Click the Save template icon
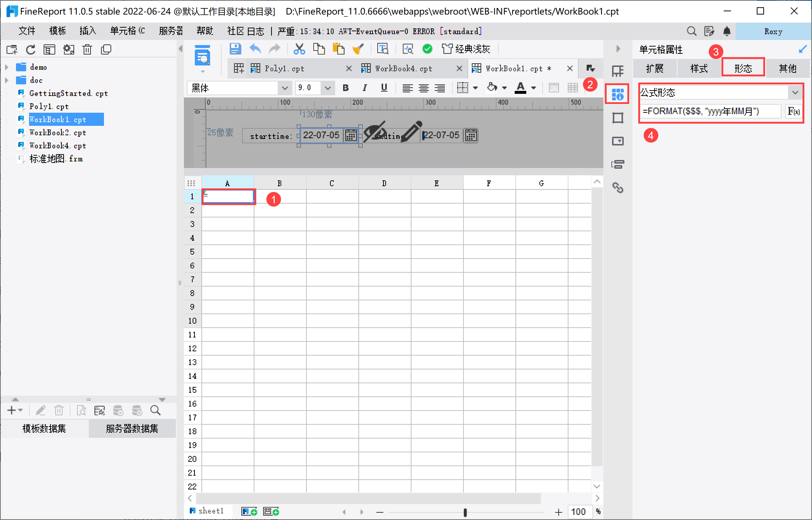This screenshot has width=812, height=520. pos(235,49)
